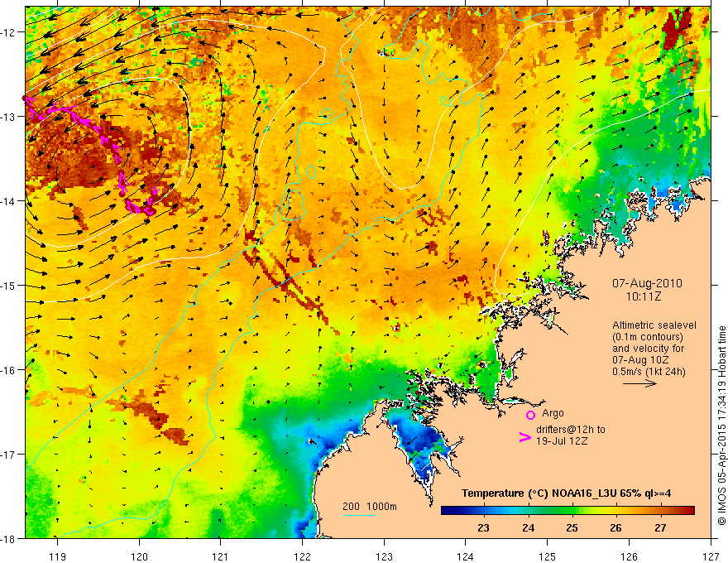Click longitude axis label 123
The width and height of the screenshot is (728, 563).
[x=385, y=556]
